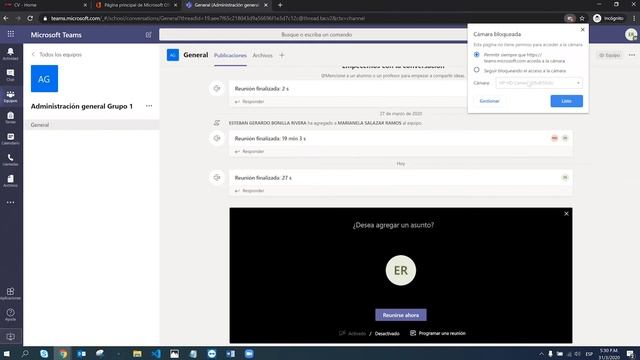Click the blocked camera icon in address bar
Image resolution: width=640 pixels, height=360 pixels.
pos(570,18)
